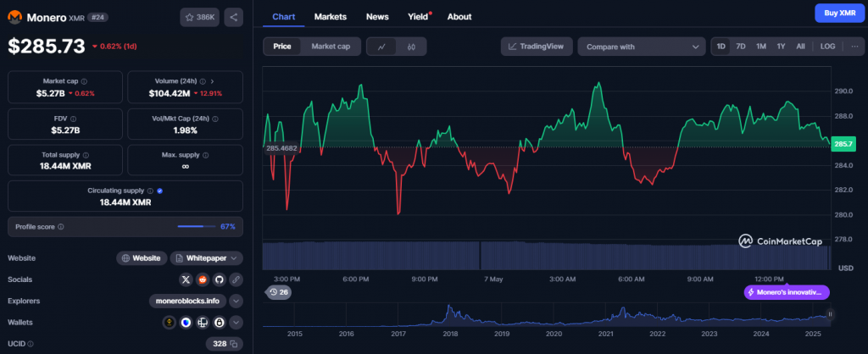Click Vol/Mkt Cap (24h) info icon
The height and width of the screenshot is (354, 868).
pyautogui.click(x=215, y=119)
